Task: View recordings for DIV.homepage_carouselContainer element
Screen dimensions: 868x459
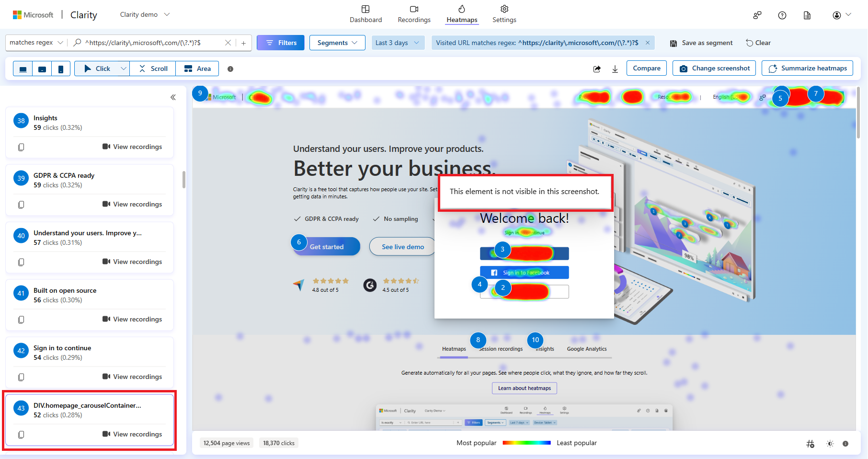Action: click(x=132, y=434)
